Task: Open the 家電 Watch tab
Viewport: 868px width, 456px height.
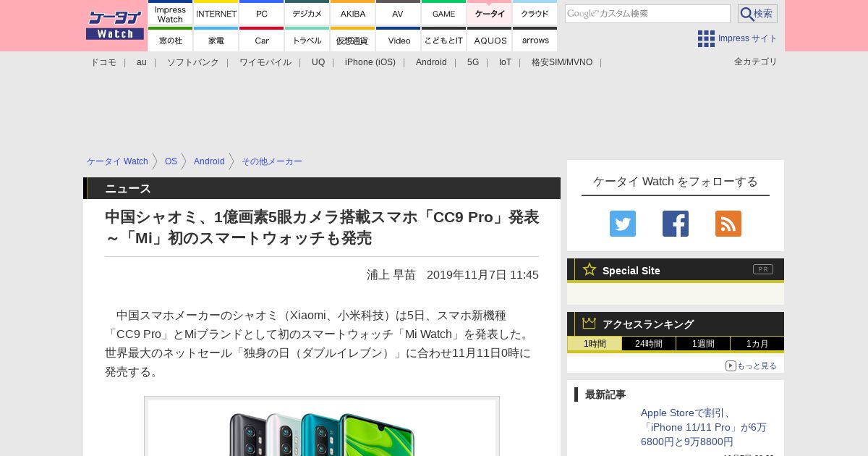Action: (216, 39)
